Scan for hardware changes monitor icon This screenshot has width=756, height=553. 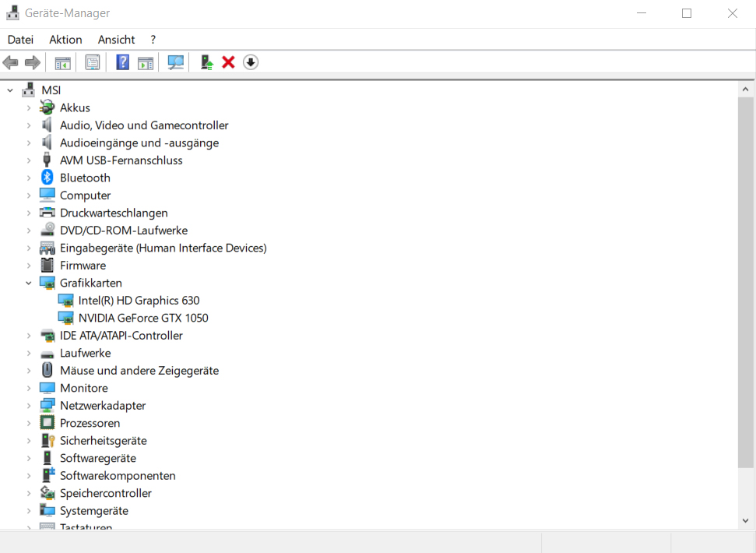[175, 62]
